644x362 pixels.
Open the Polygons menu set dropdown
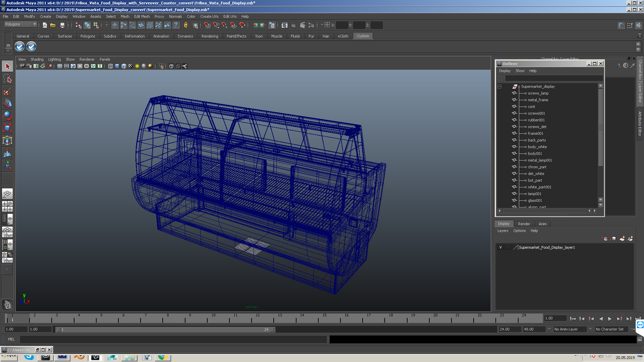tap(20, 24)
